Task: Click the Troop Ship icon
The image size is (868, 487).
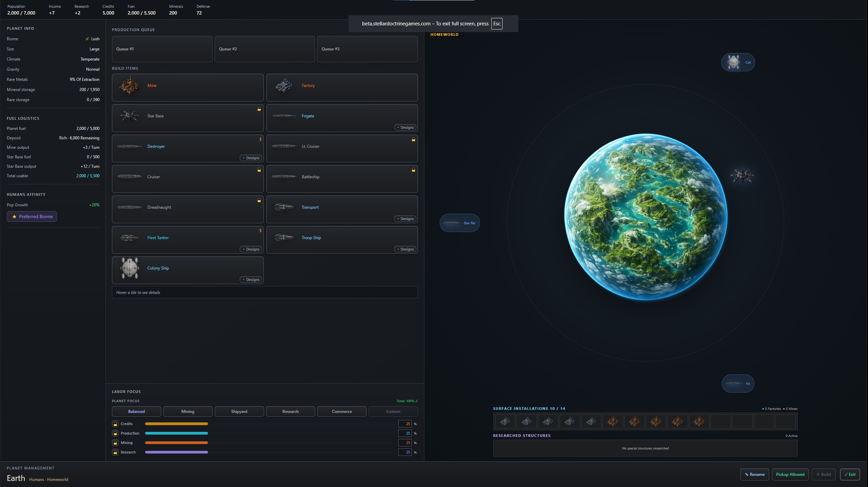Action: coord(284,237)
